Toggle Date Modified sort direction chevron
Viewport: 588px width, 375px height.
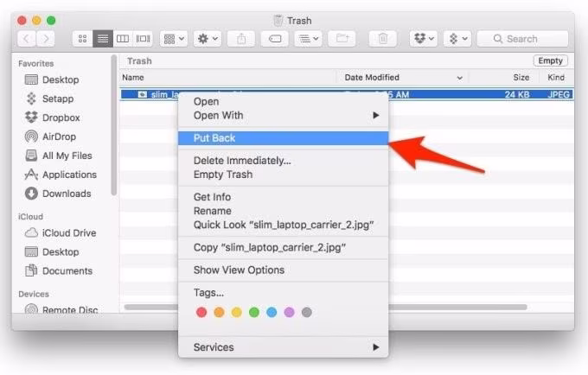[459, 78]
